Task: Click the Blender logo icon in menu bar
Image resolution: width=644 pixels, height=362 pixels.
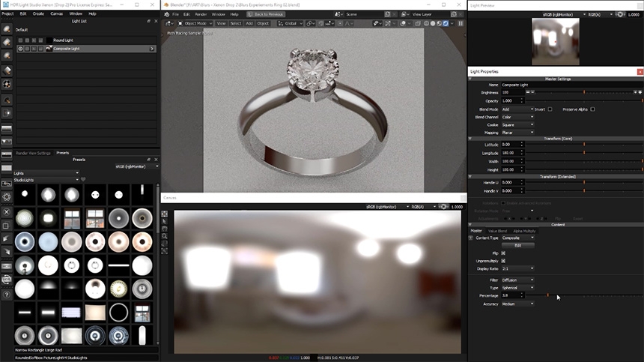Action: 167,14
